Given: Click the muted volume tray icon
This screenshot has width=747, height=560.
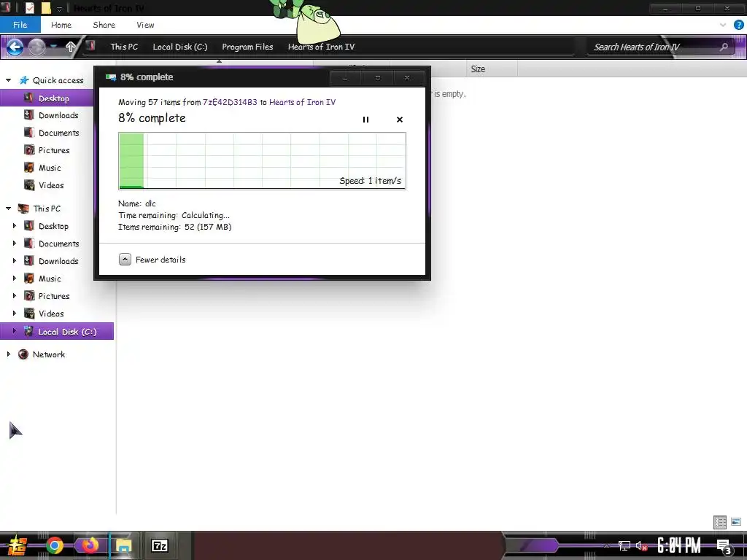Looking at the screenshot, I should tap(641, 545).
